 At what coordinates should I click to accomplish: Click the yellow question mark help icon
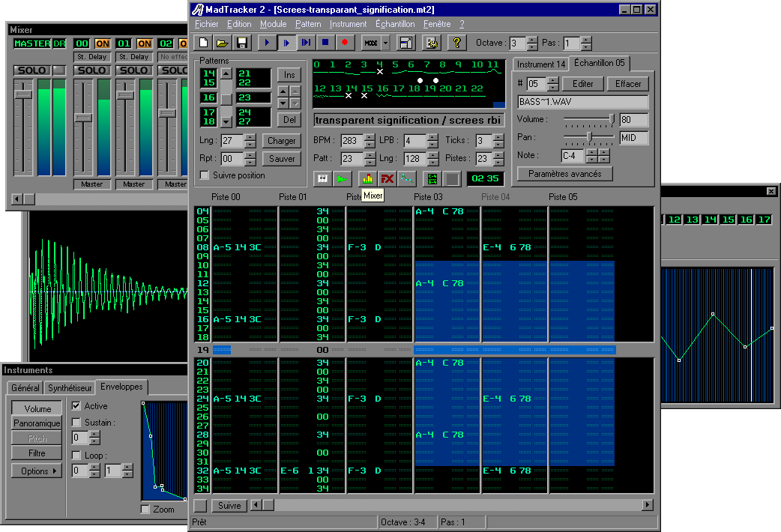(x=456, y=43)
